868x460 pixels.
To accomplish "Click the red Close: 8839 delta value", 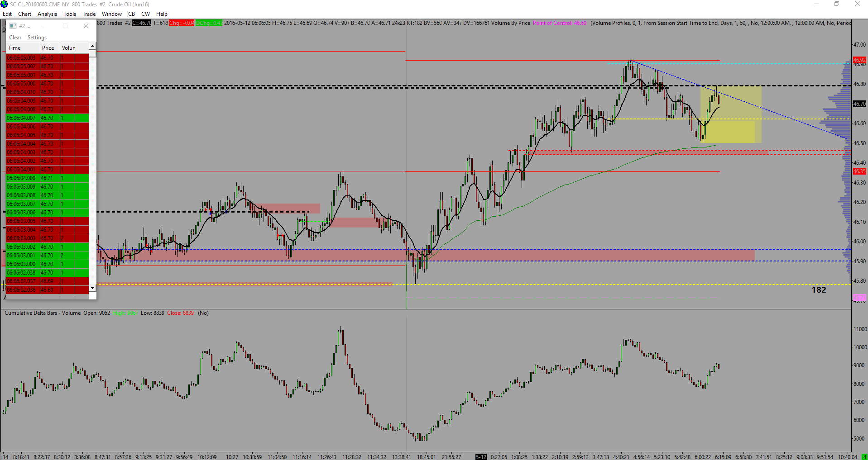I will point(180,313).
